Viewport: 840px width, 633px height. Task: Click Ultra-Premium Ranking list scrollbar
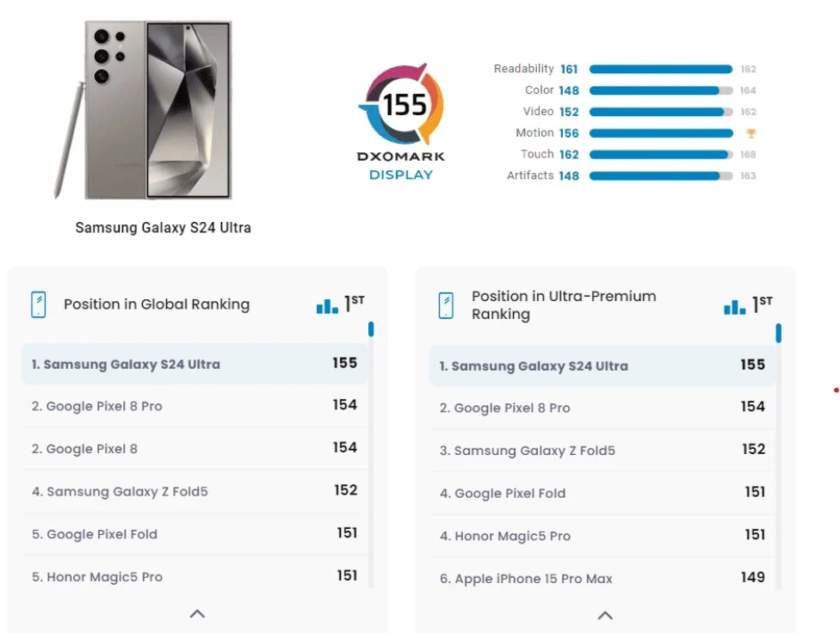coord(778,333)
